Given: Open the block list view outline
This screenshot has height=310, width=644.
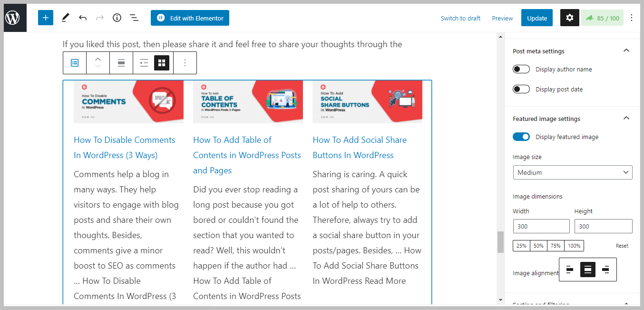Looking at the screenshot, I should click(134, 18).
